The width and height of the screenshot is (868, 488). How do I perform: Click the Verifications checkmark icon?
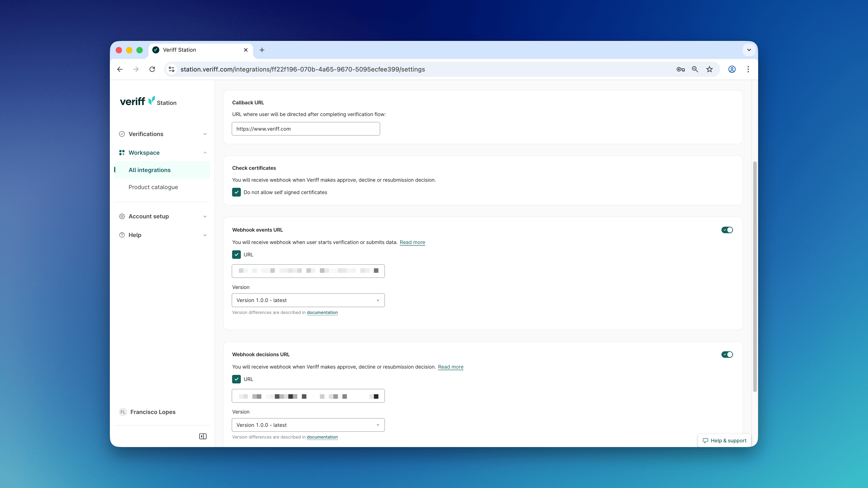[x=122, y=134]
